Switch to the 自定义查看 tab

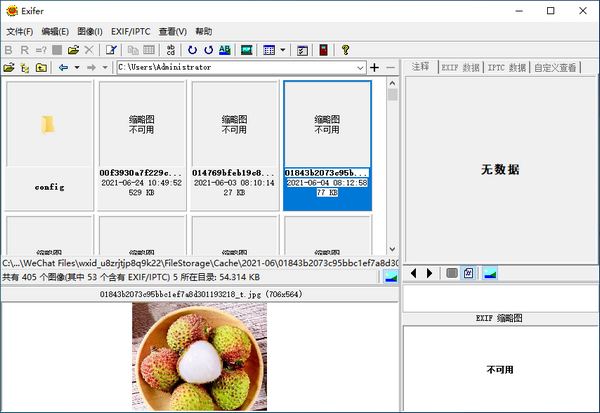(555, 68)
